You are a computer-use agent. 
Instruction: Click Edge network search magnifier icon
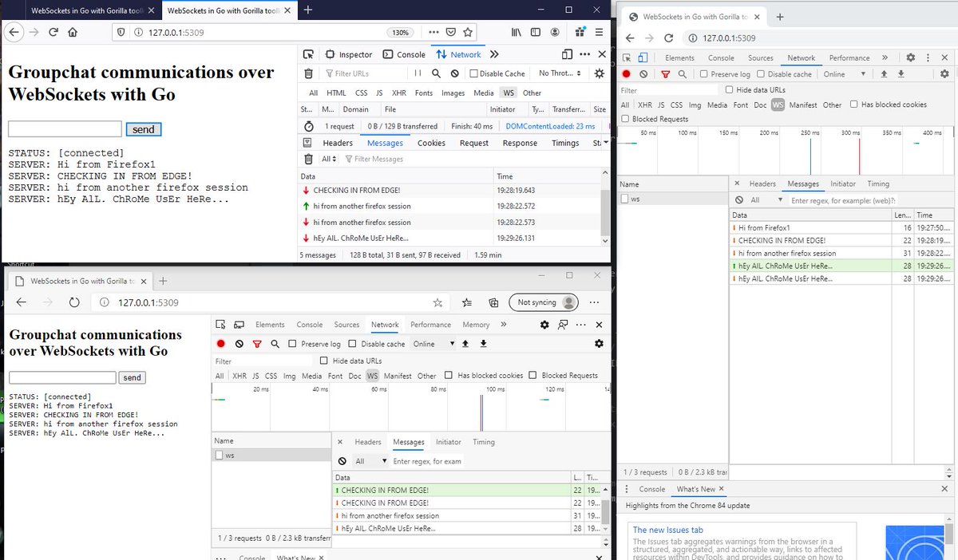(x=275, y=344)
